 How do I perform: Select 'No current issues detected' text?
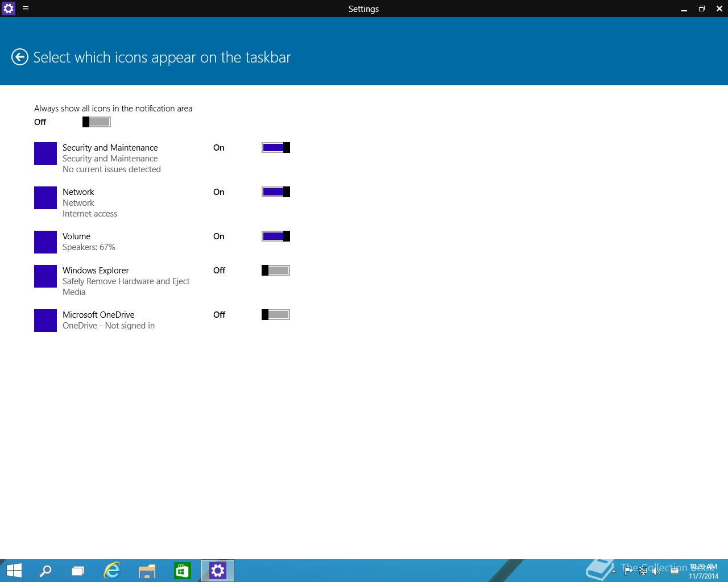(x=111, y=169)
